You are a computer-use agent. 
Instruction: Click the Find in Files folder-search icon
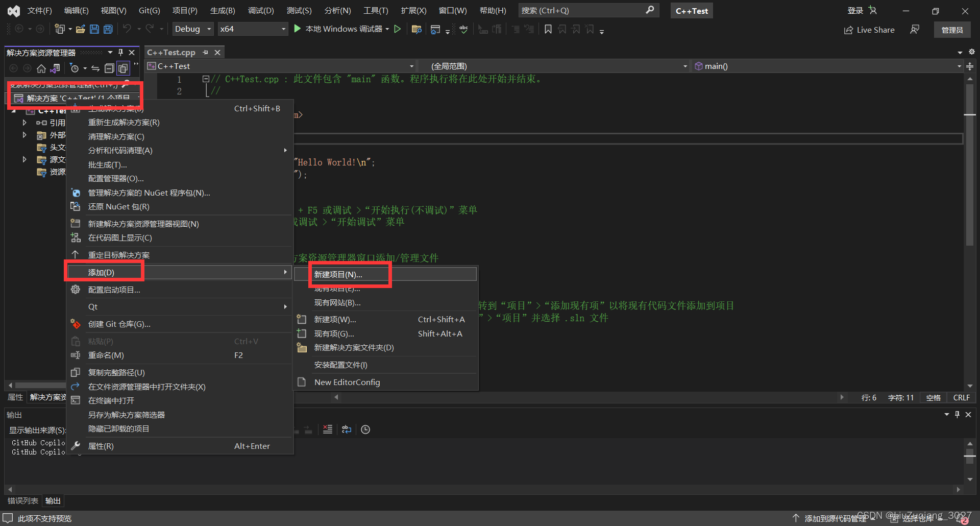click(416, 29)
